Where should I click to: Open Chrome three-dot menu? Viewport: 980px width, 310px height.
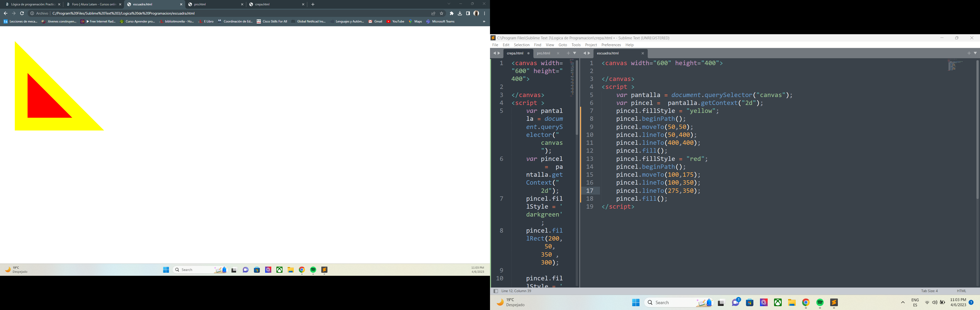(485, 13)
